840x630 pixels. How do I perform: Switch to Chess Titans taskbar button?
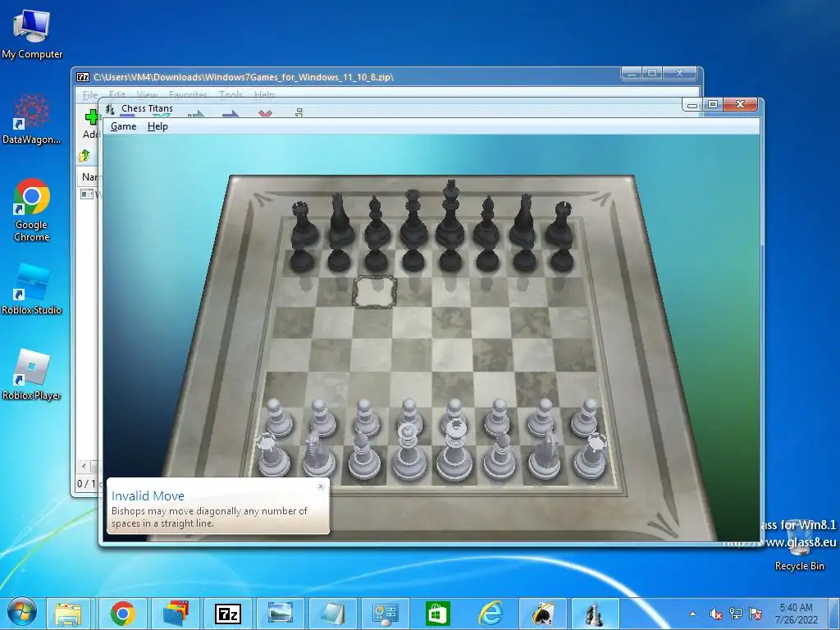[596, 614]
